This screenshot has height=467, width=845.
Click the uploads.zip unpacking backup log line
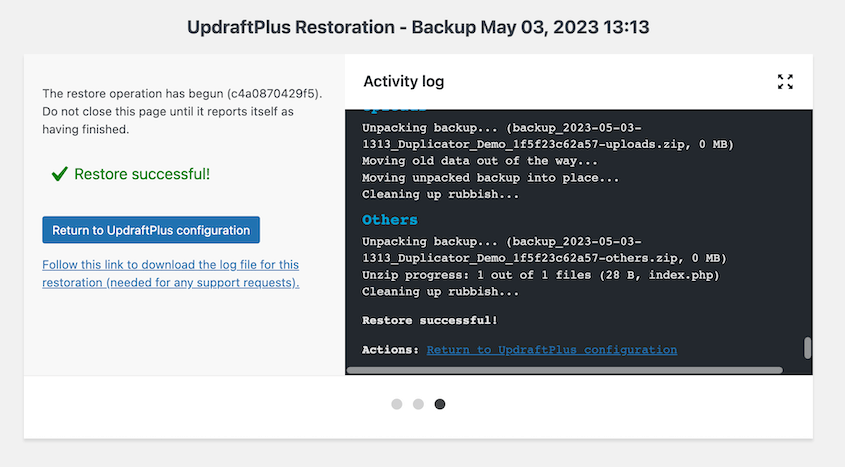pyautogui.click(x=548, y=136)
